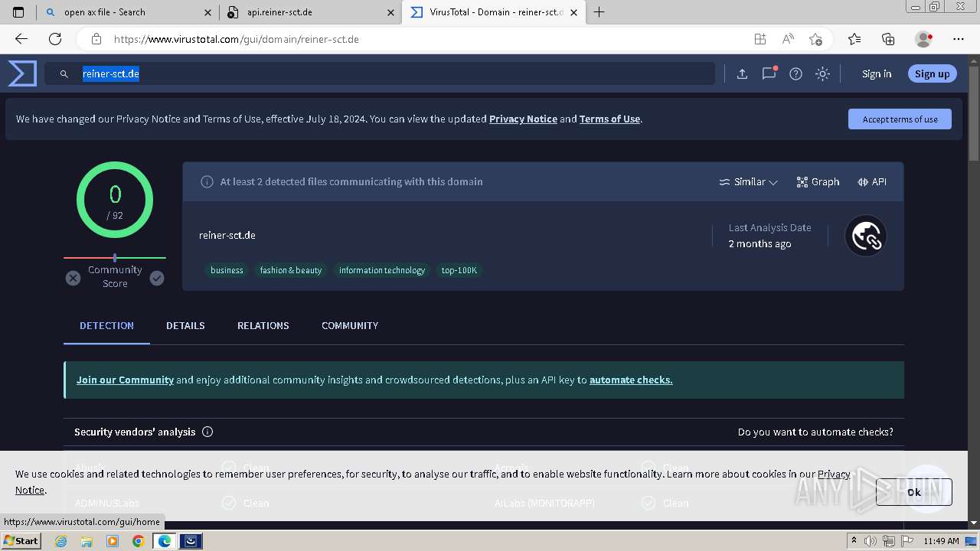Viewport: 980px width, 551px height.
Task: Open the browser apps grid icon
Action: click(x=759, y=39)
